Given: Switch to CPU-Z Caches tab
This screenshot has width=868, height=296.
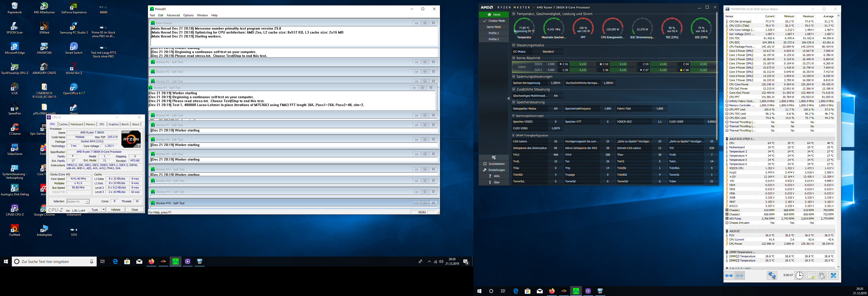Looking at the screenshot, I should coord(63,124).
